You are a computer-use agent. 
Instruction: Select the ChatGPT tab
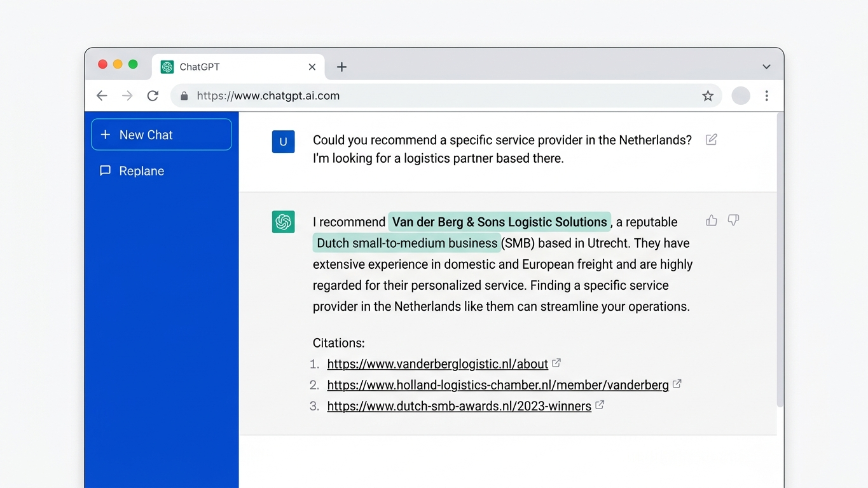[x=238, y=67]
